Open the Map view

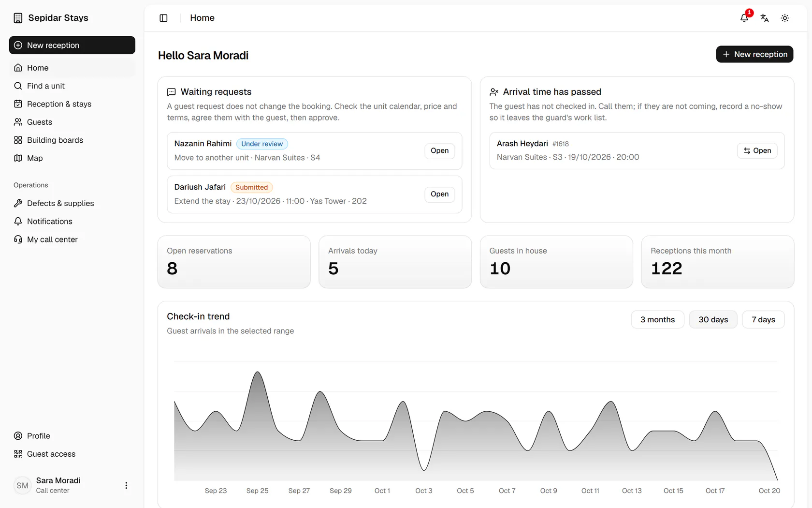click(x=72, y=158)
